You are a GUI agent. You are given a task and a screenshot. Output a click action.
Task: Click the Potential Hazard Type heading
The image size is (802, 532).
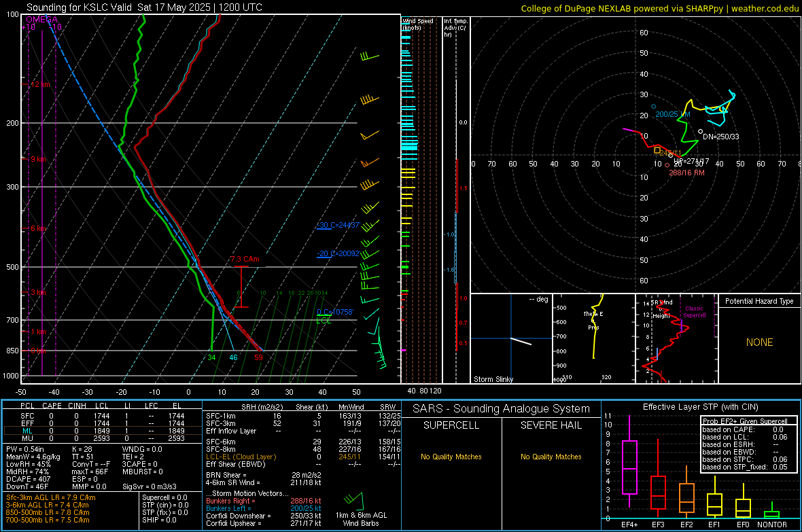(x=759, y=301)
